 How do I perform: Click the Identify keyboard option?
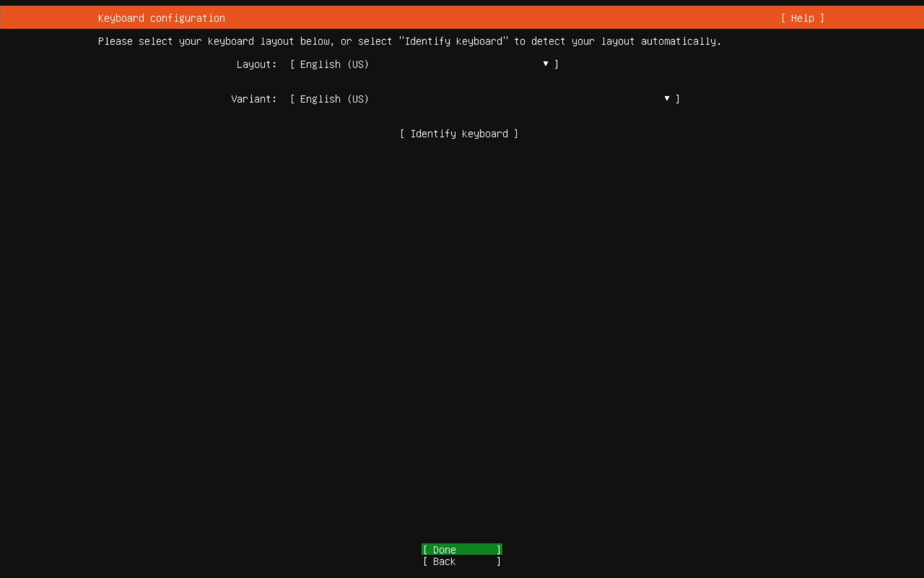[x=458, y=134]
